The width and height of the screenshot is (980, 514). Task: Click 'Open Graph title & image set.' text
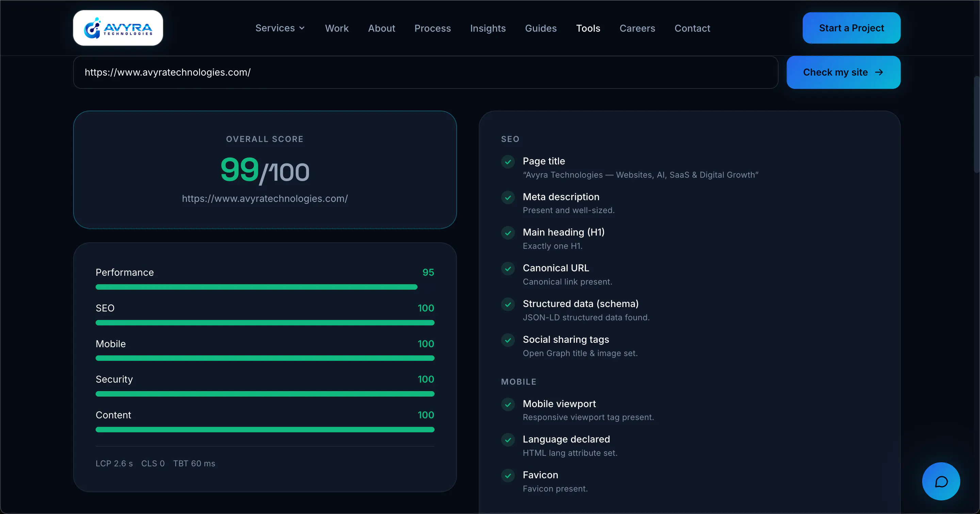pos(580,353)
